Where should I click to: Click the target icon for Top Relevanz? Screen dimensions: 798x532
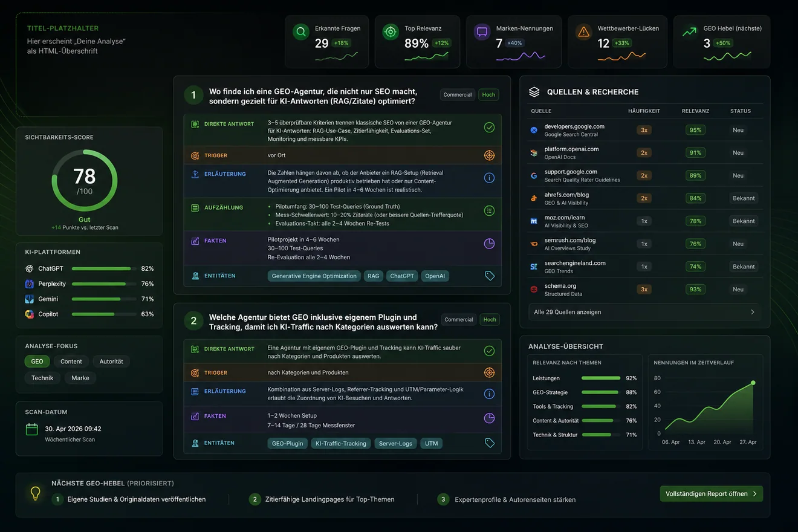click(x=391, y=32)
